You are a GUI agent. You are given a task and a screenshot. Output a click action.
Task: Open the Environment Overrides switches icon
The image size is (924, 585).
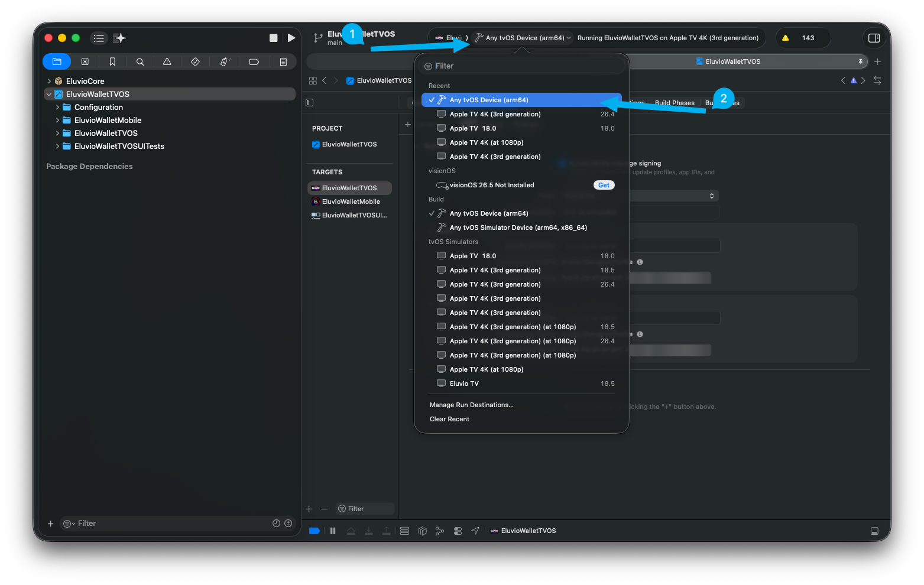[x=458, y=531]
